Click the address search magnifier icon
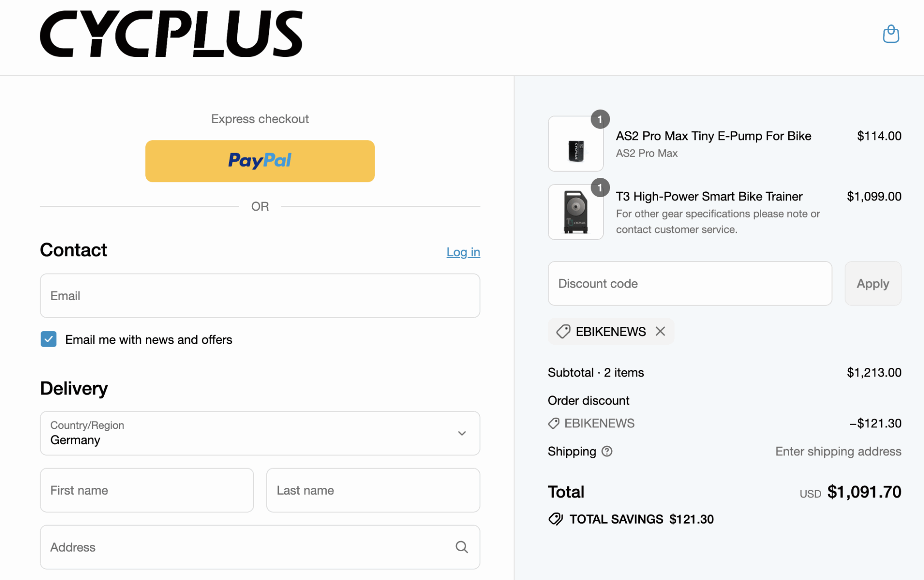 (x=462, y=547)
